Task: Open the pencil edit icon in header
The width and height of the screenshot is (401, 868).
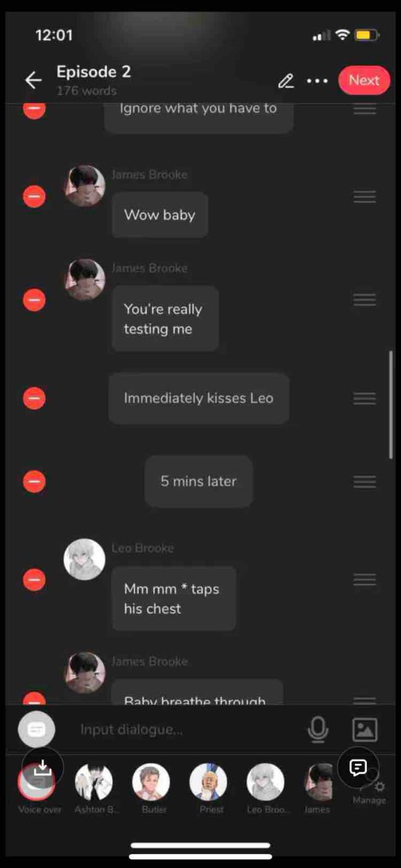Action: [286, 81]
